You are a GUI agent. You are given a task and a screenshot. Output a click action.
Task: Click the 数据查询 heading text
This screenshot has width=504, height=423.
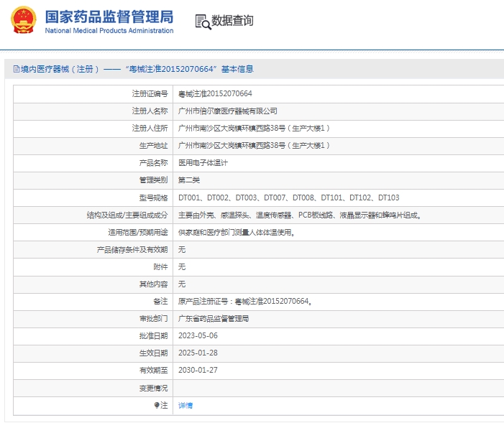tap(232, 21)
